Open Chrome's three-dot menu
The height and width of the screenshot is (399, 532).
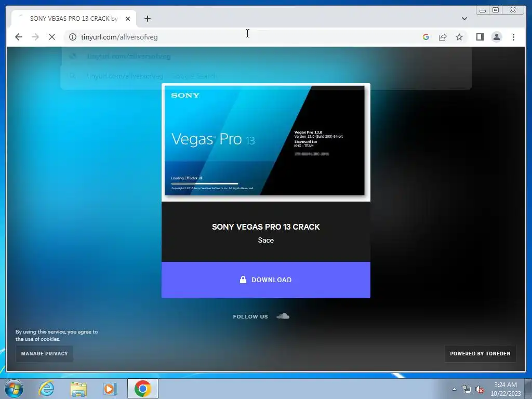(513, 37)
